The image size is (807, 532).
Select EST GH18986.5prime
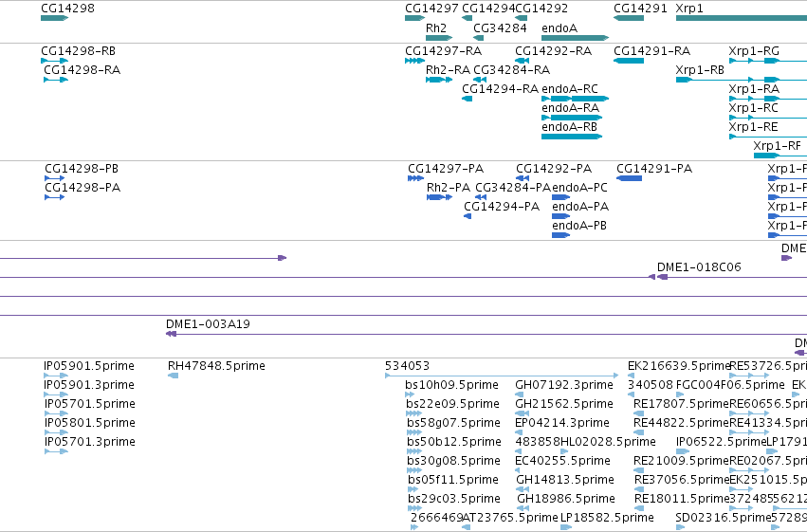pyautogui.click(x=523, y=509)
